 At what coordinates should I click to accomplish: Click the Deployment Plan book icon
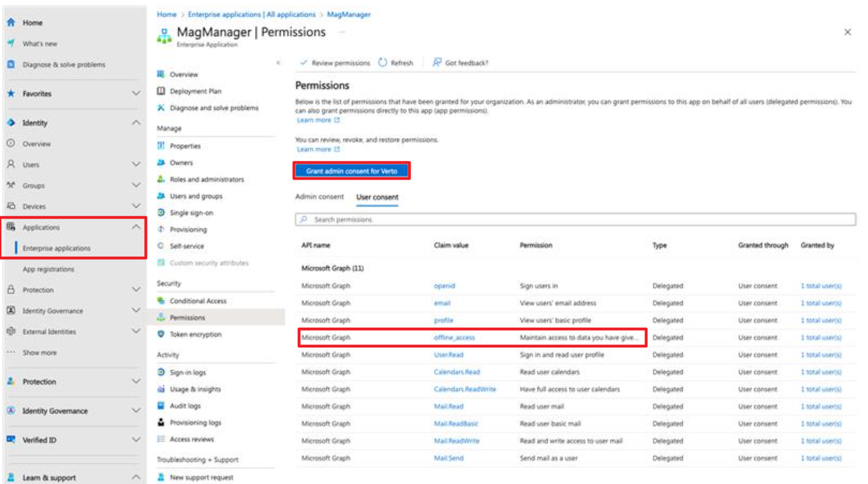tap(161, 91)
